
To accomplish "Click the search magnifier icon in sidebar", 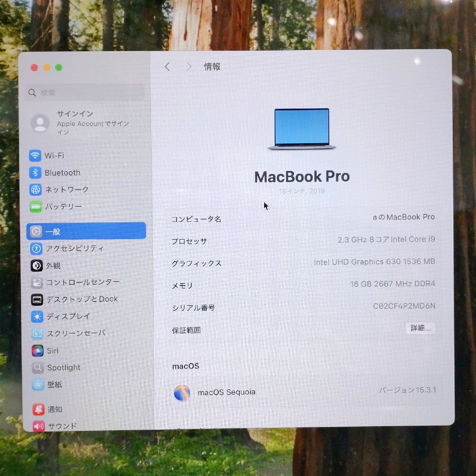I will coord(32,93).
